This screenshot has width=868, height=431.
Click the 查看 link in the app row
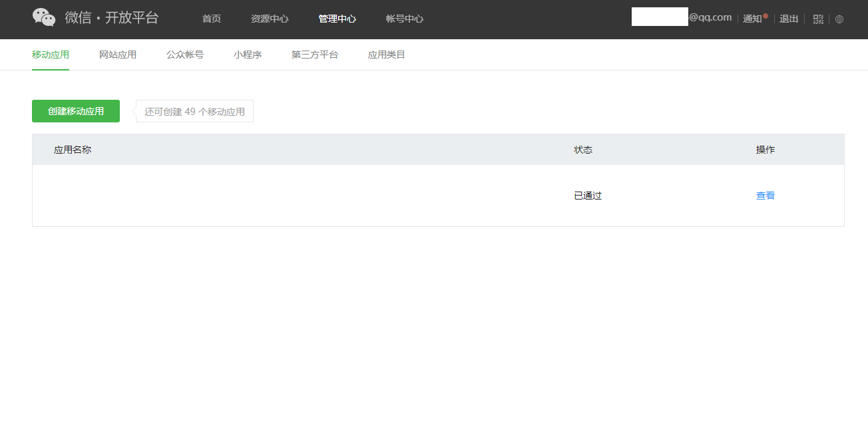tap(765, 196)
